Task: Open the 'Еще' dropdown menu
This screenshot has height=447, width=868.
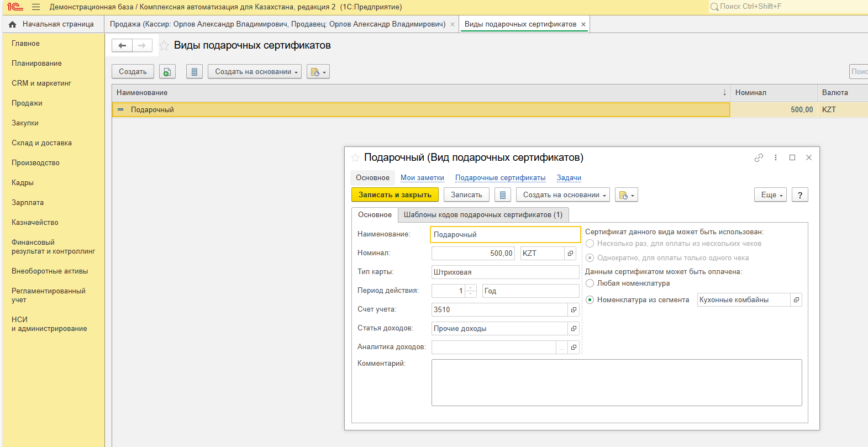Action: click(x=770, y=195)
